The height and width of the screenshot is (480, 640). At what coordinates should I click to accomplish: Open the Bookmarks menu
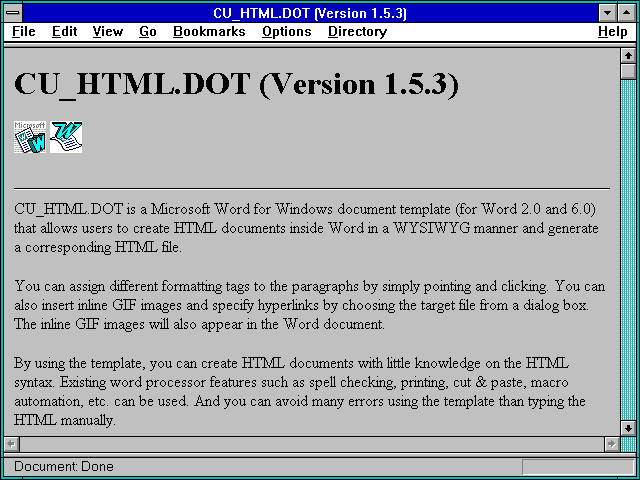coord(209,31)
